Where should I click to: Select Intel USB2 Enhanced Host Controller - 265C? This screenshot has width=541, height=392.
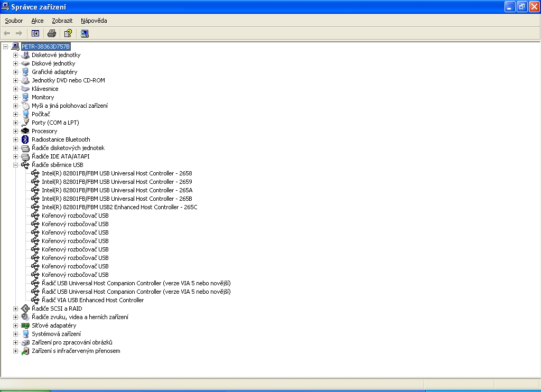tap(119, 207)
